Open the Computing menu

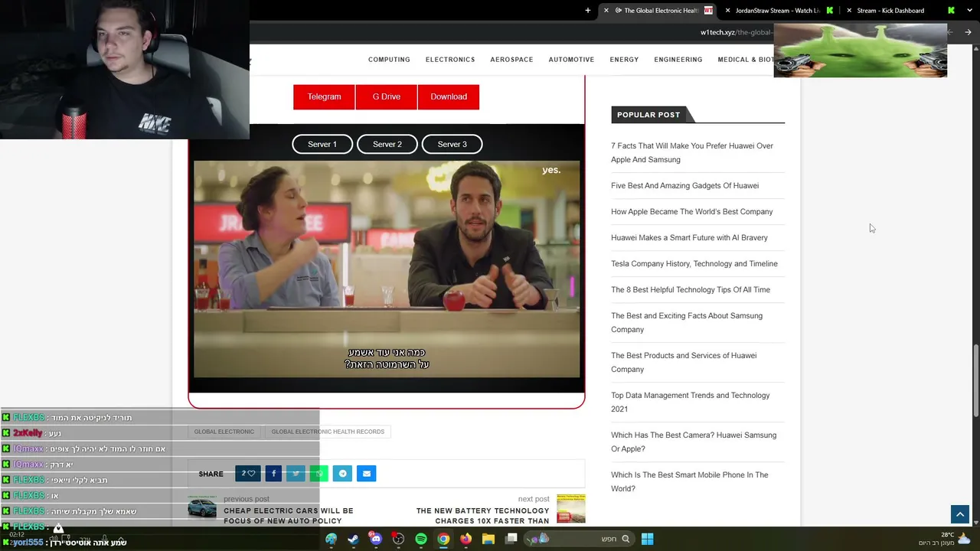[x=389, y=60]
